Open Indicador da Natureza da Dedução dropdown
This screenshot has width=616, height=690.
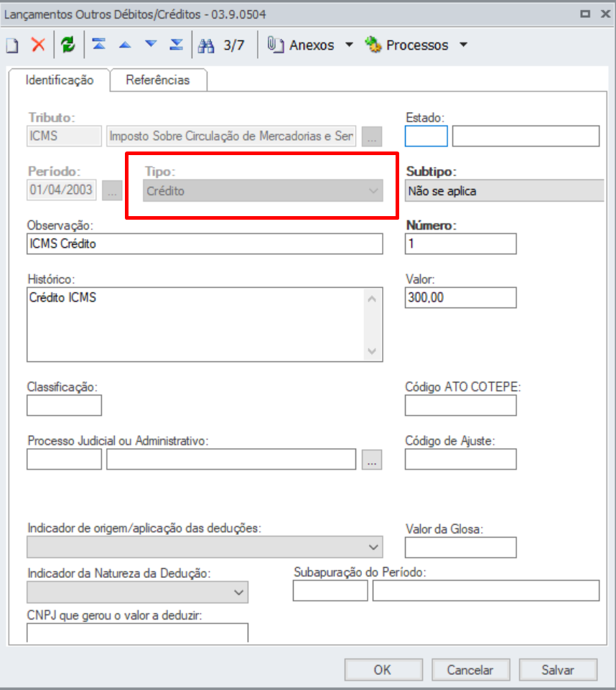137,592
